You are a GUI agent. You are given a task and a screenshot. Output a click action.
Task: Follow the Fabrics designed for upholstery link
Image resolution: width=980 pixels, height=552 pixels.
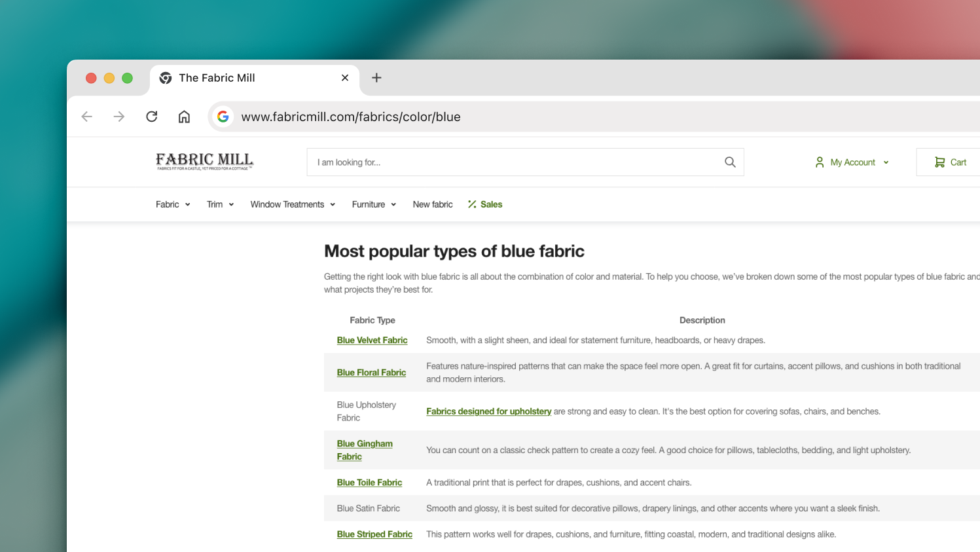(x=488, y=411)
